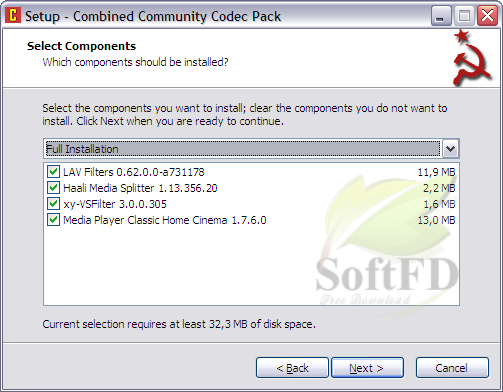Viewport: 503px width, 392px height.
Task: Click the Setup window title text
Action: (153, 16)
